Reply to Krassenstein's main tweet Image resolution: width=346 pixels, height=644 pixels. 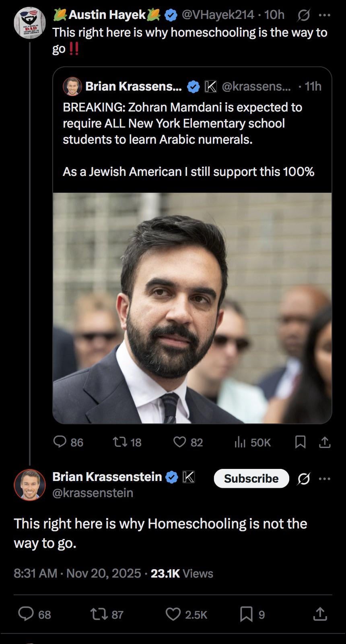tap(26, 614)
